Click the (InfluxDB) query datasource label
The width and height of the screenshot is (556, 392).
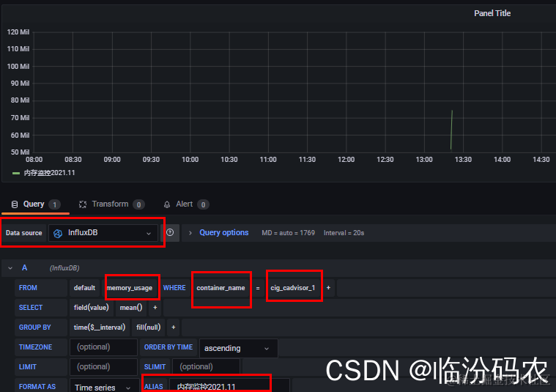point(64,268)
